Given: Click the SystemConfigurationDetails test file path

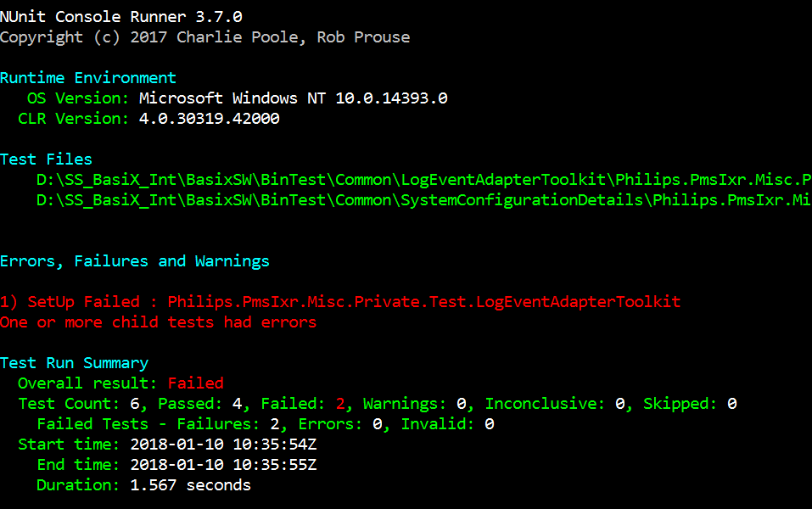Looking at the screenshot, I should (x=424, y=200).
